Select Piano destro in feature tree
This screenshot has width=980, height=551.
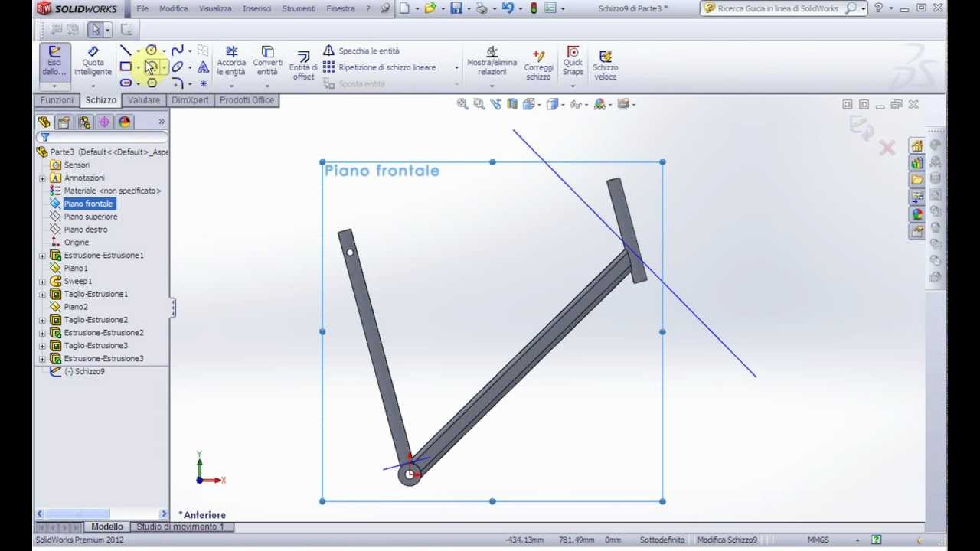[x=86, y=230]
